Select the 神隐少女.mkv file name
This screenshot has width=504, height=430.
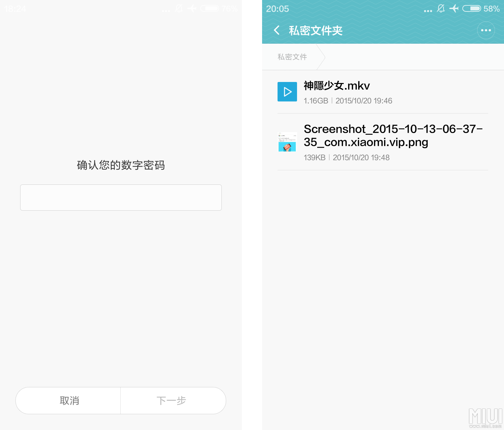tap(337, 86)
